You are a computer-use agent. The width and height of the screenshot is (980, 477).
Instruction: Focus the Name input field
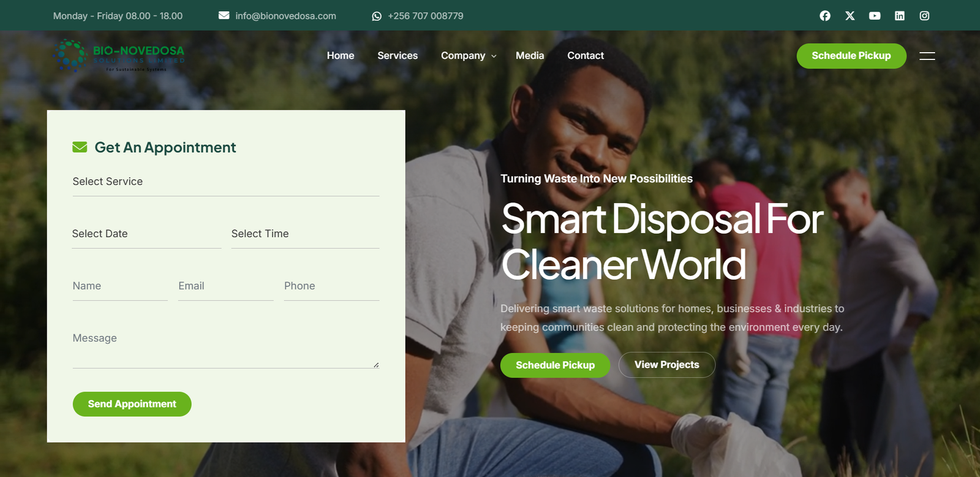[x=120, y=286]
